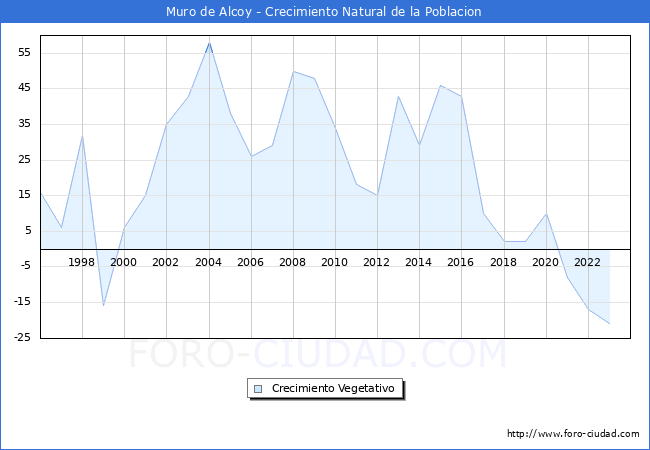This screenshot has height=450, width=650.
Task: Click the y-axis value 55
Action: (24, 53)
